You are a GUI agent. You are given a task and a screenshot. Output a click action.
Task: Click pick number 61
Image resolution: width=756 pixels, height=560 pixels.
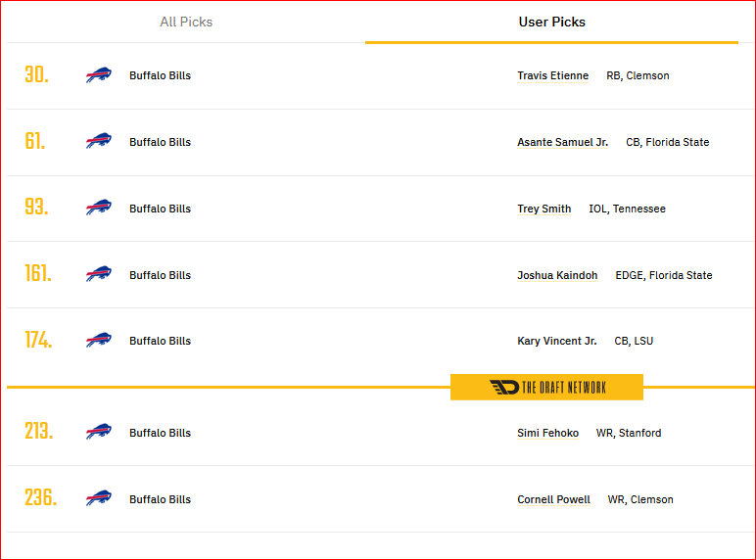coord(35,141)
